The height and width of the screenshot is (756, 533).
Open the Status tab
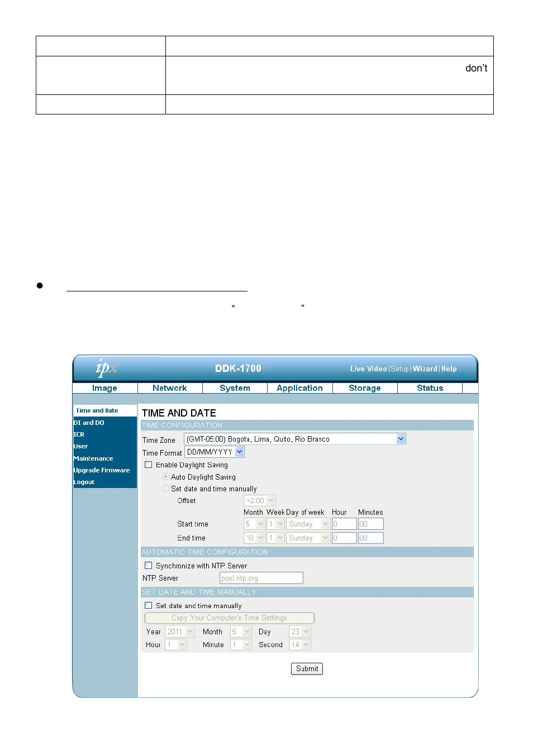point(430,388)
